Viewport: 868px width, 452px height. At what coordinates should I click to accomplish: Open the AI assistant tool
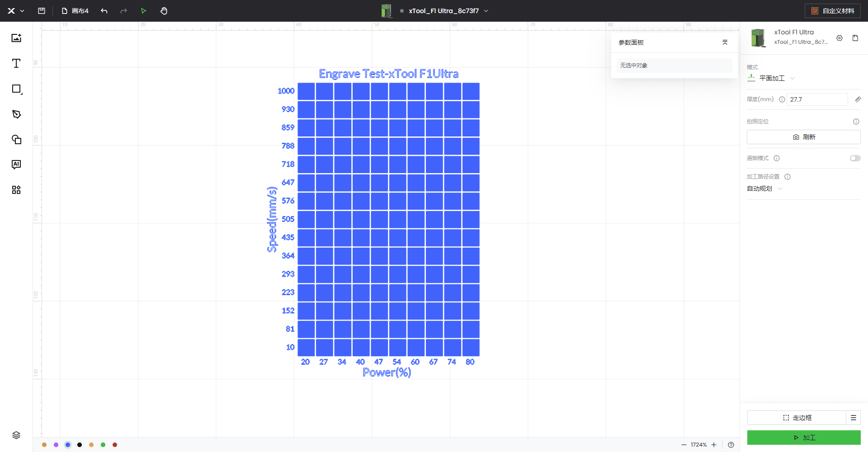[16, 165]
